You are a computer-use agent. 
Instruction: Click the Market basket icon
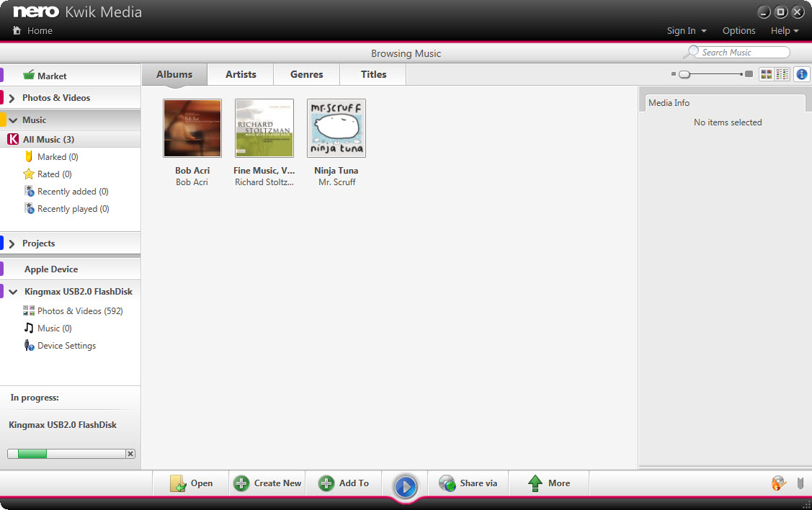tap(29, 75)
